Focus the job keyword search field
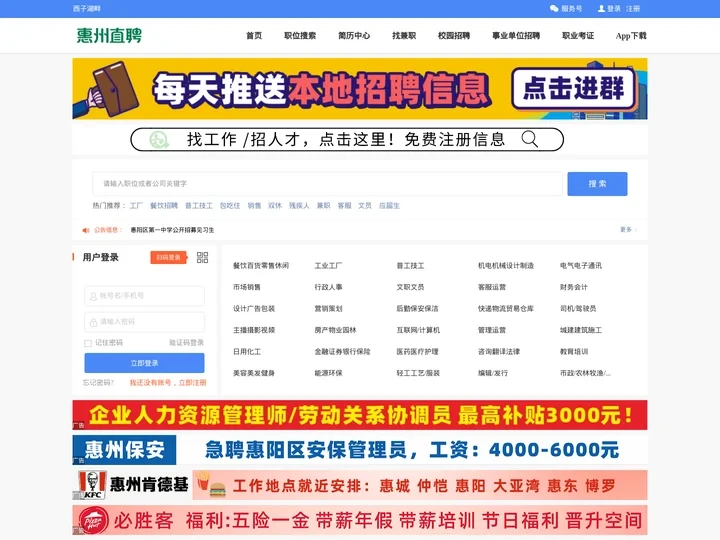 point(327,184)
